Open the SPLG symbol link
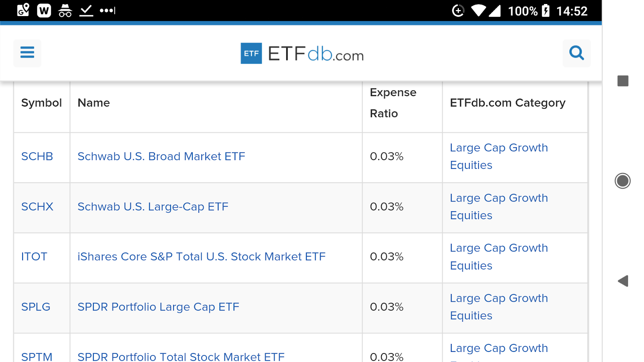The height and width of the screenshot is (362, 644). click(x=36, y=307)
